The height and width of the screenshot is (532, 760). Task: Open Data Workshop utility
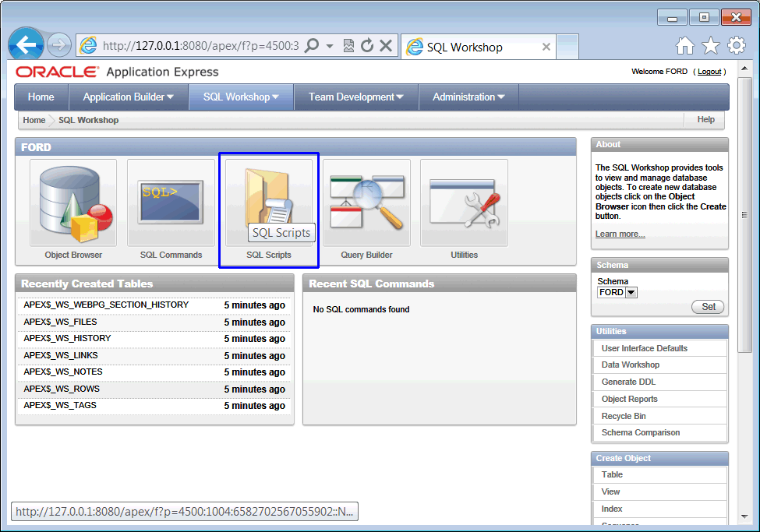tap(659, 365)
